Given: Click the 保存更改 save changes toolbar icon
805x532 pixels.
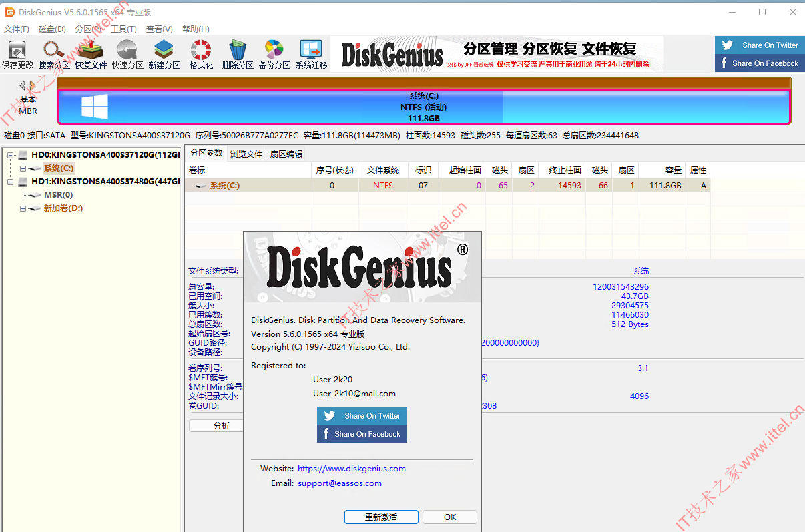Looking at the screenshot, I should (17, 54).
